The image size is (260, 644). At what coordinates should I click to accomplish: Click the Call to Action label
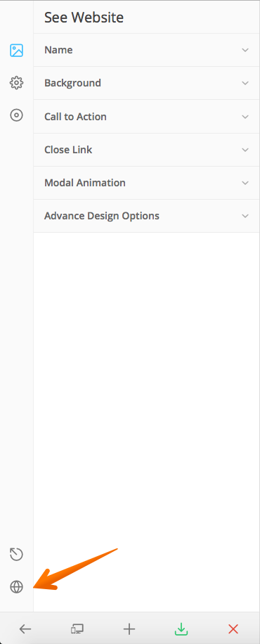(x=76, y=117)
